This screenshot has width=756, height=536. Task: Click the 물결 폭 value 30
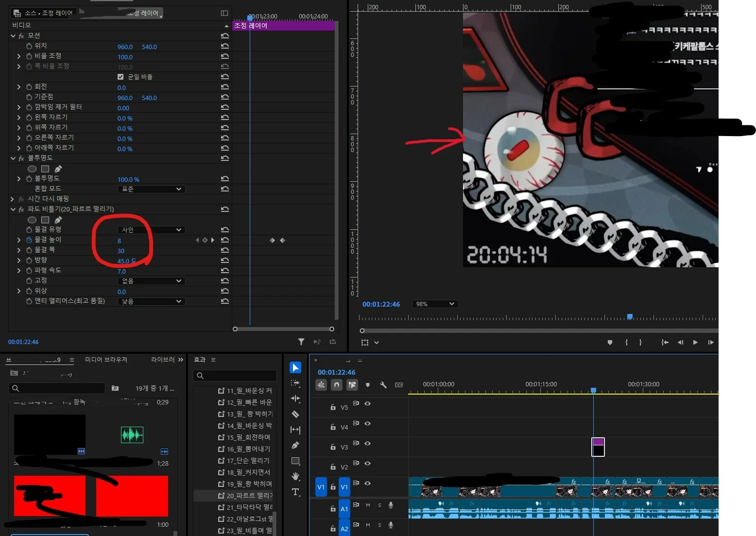[x=121, y=251]
